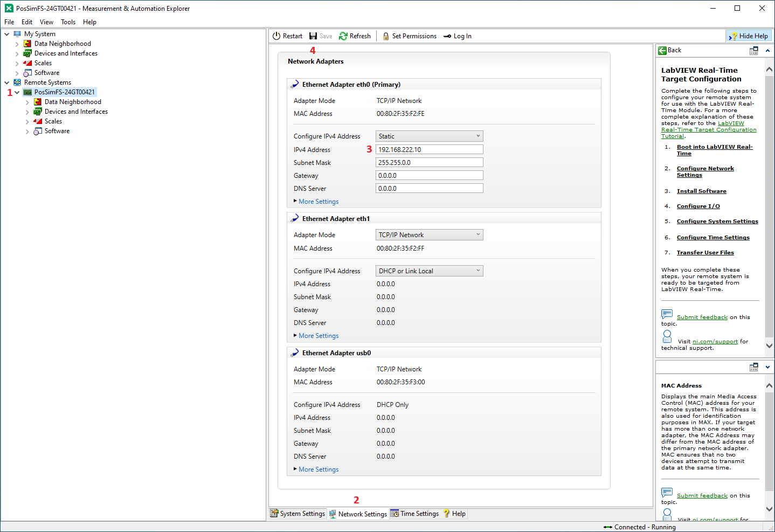Image resolution: width=775 pixels, height=532 pixels.
Task: Click the Set Permissions lock icon
Action: pos(386,36)
